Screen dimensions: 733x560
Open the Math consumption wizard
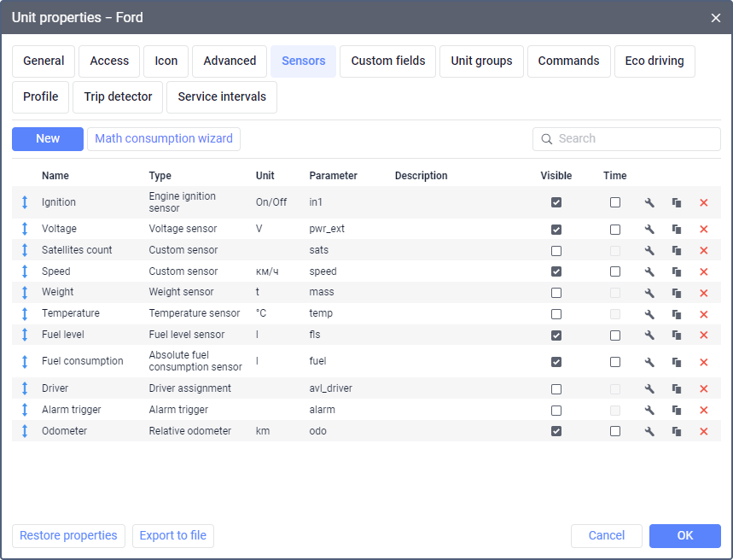[x=164, y=139]
